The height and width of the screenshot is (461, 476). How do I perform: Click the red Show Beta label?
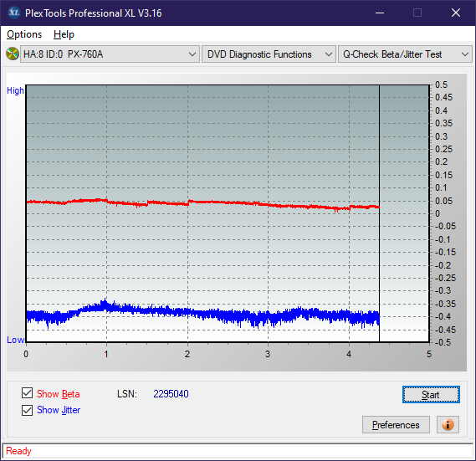(59, 394)
